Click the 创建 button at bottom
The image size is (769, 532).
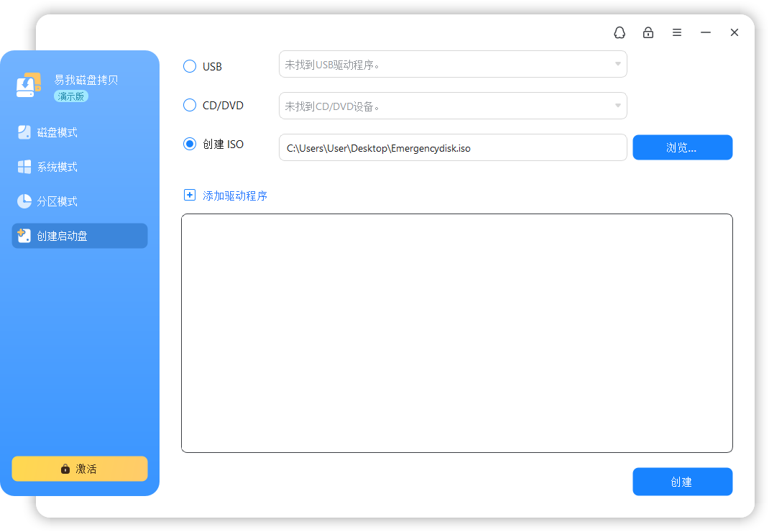682,482
